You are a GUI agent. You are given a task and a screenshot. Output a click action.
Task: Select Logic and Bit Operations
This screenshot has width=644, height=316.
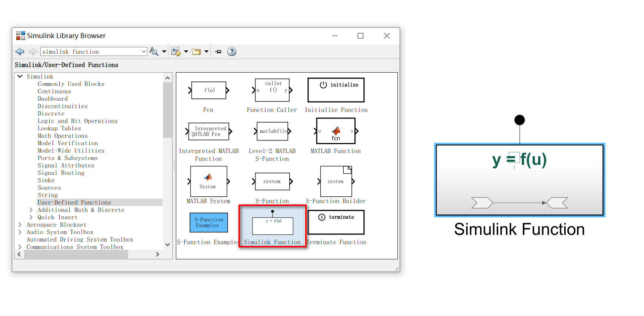pyautogui.click(x=78, y=121)
